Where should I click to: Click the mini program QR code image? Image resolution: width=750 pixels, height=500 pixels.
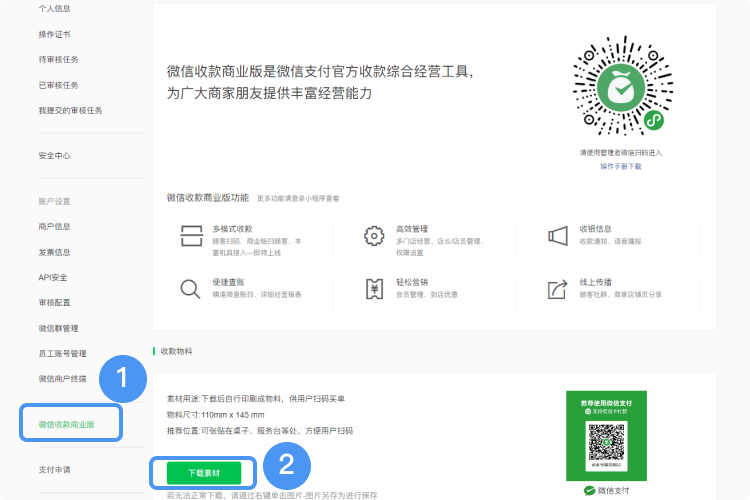(x=621, y=86)
